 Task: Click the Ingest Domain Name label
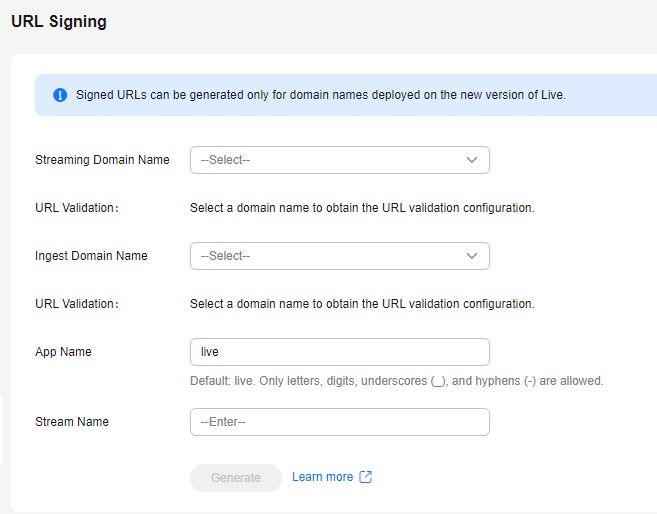point(91,256)
